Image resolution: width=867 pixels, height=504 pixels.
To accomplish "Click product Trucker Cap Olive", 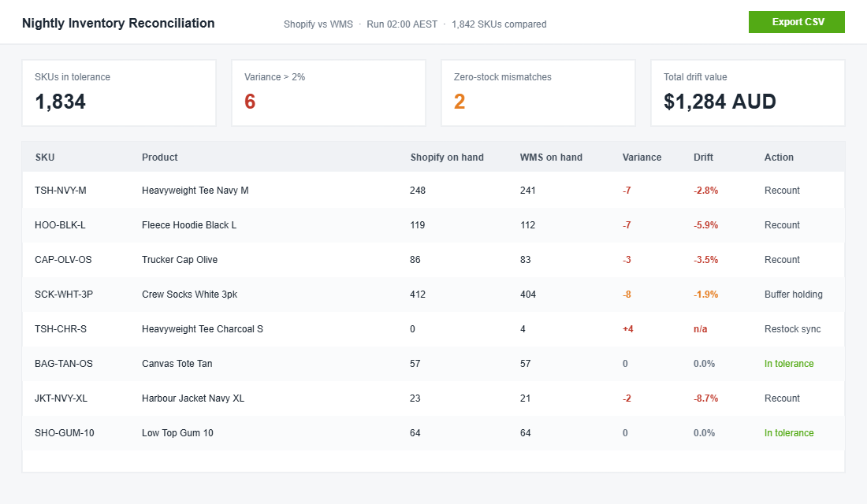I will click(x=180, y=260).
